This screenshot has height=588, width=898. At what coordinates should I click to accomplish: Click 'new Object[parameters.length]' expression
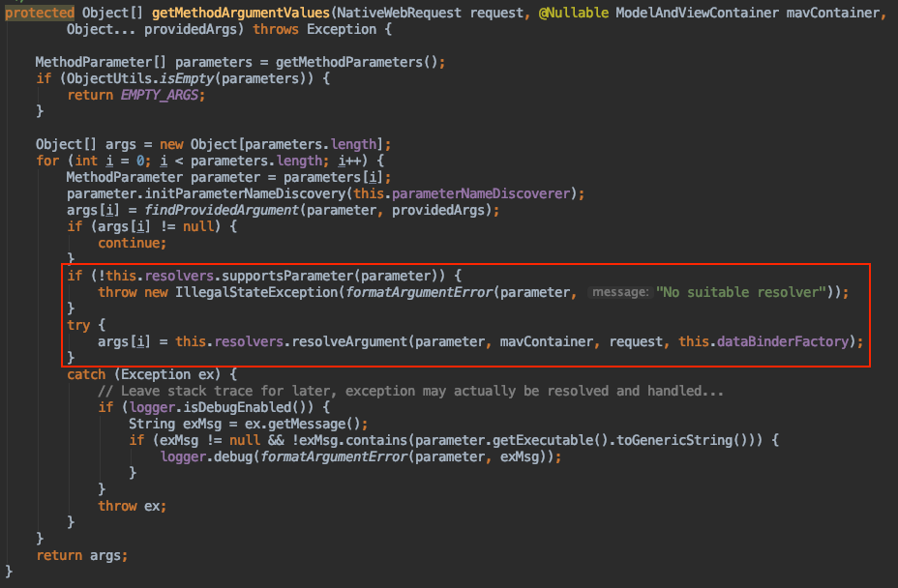coord(272,144)
